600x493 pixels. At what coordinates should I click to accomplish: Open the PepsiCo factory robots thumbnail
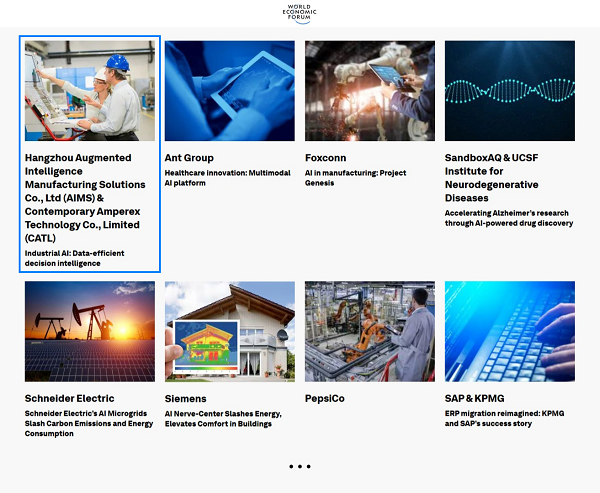coord(370,331)
